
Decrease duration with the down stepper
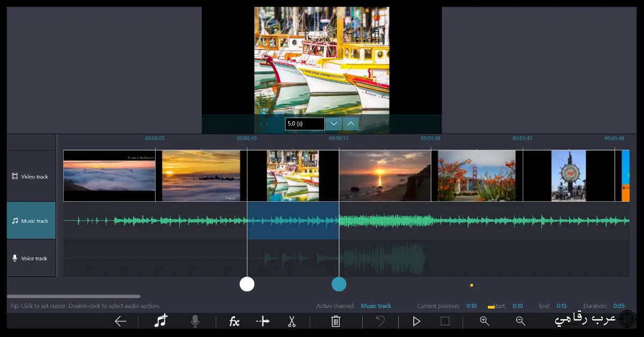click(x=333, y=123)
